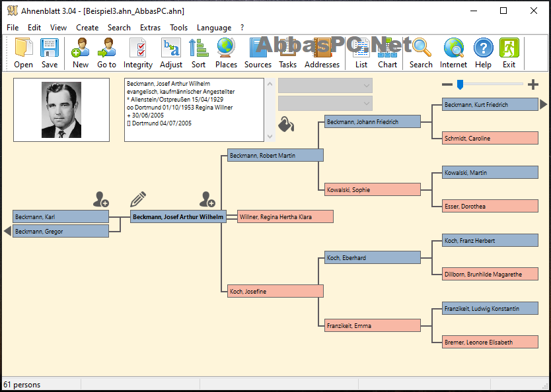Select Franzikeit, Emma box
Viewport: 551px width, 392px height.
pyautogui.click(x=373, y=325)
